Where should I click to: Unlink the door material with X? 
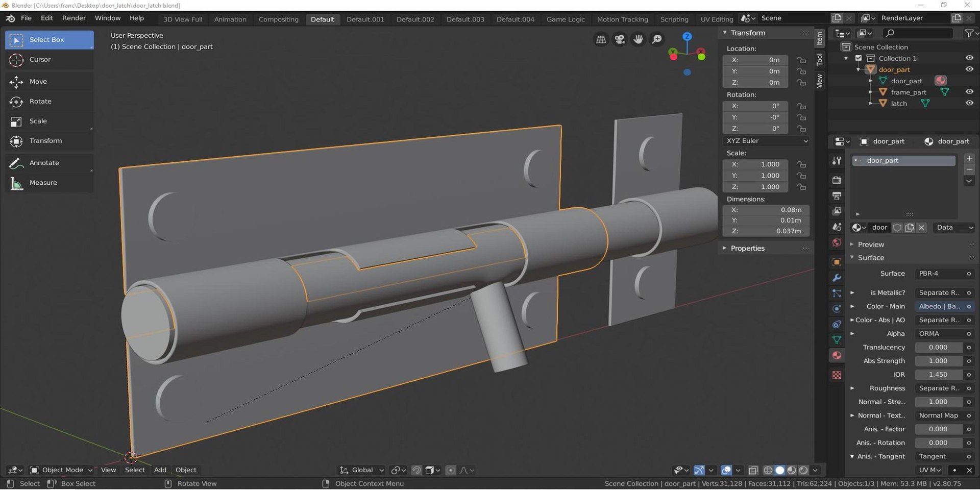(x=921, y=228)
